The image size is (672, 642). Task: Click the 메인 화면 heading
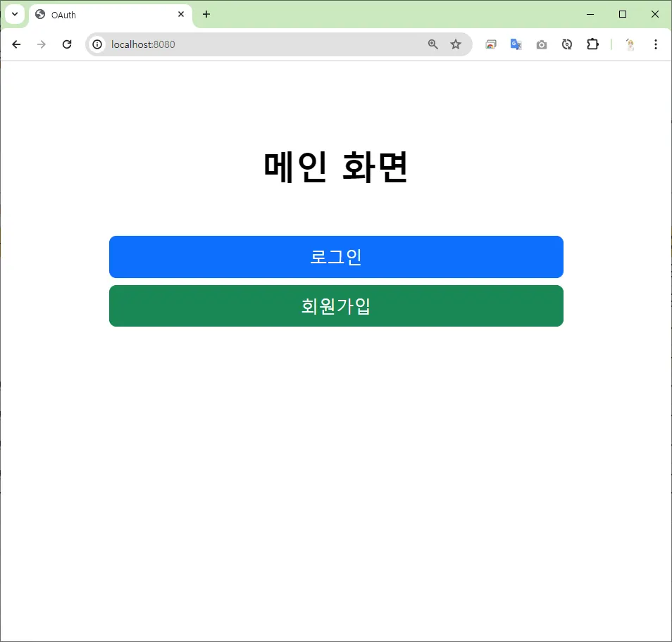(x=335, y=167)
